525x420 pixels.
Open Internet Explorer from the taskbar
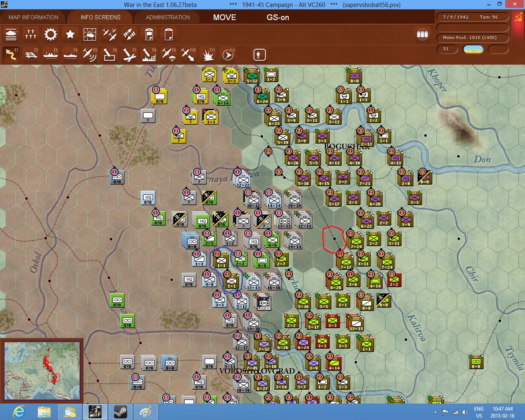pos(19,412)
